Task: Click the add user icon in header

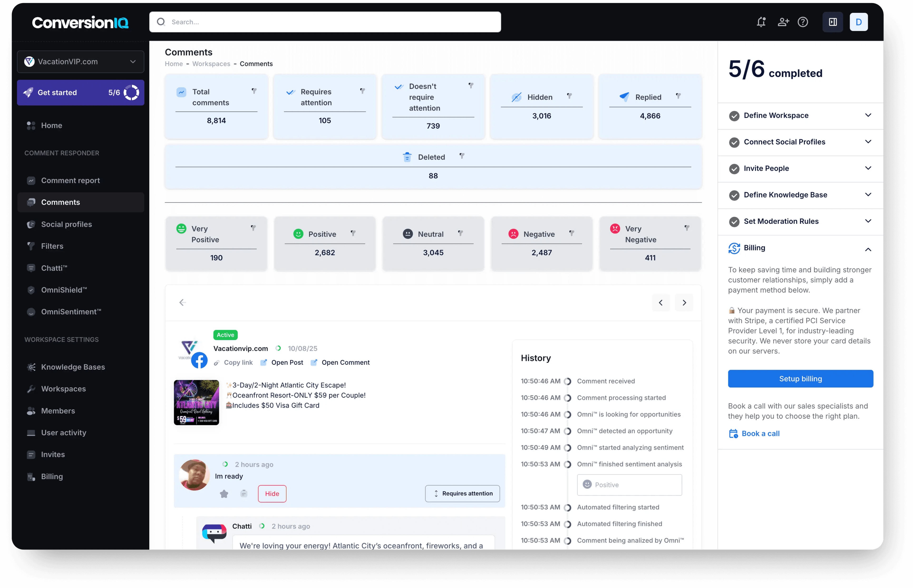Action: 783,22
